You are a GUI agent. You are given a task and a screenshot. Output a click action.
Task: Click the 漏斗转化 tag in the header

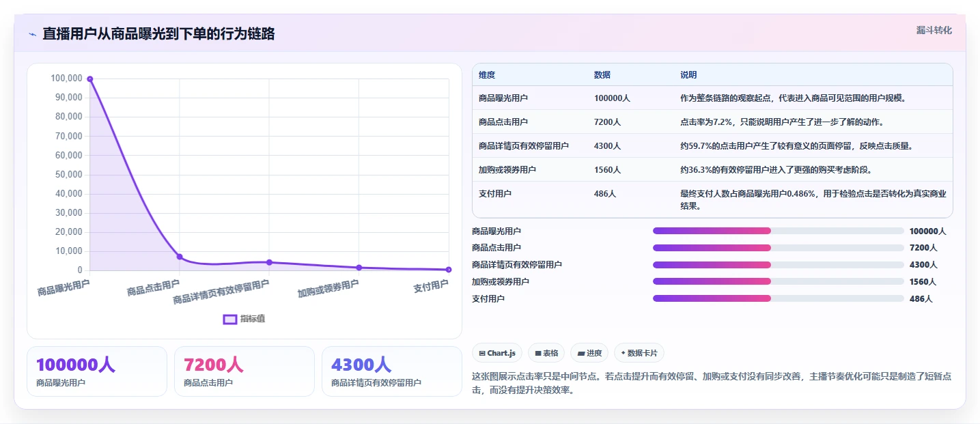pyautogui.click(x=934, y=30)
